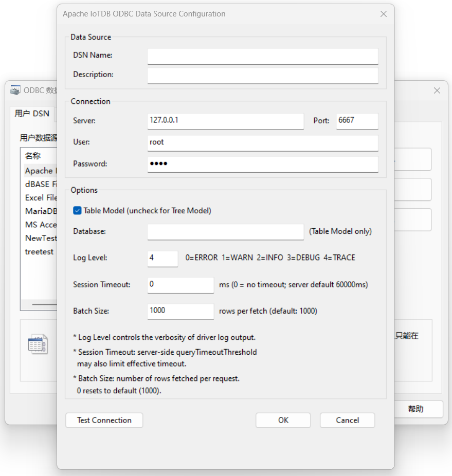Open the 帮助 help button
This screenshot has height=476, width=452.
(x=415, y=409)
